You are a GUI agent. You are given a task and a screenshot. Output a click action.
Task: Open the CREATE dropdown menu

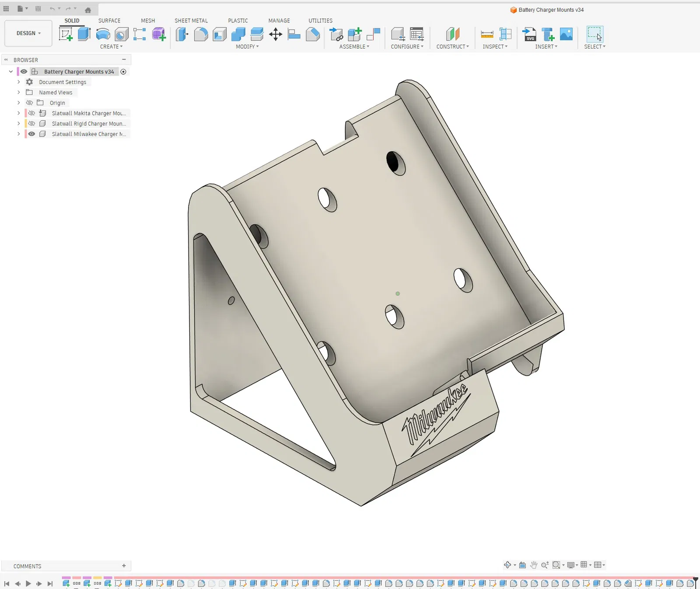[111, 47]
